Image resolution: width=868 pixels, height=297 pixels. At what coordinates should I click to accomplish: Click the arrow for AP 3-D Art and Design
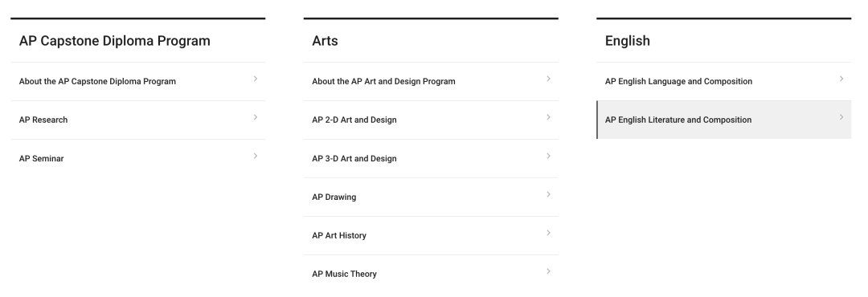point(548,156)
